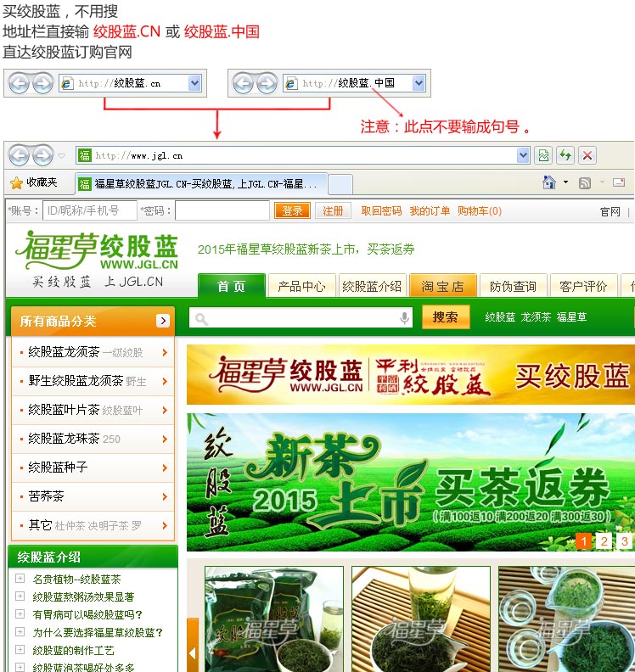Screen dimensions: 635x672
Task: Open the 2015 新茶上市 买茶返券 banner
Action: click(x=411, y=482)
